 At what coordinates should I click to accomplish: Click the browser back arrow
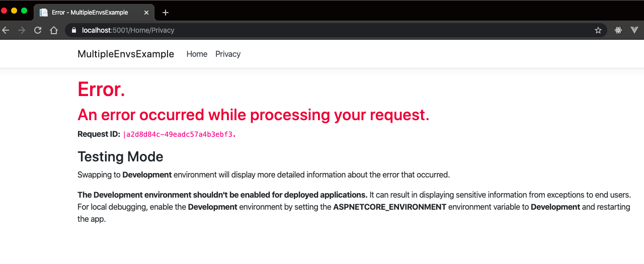click(x=6, y=30)
